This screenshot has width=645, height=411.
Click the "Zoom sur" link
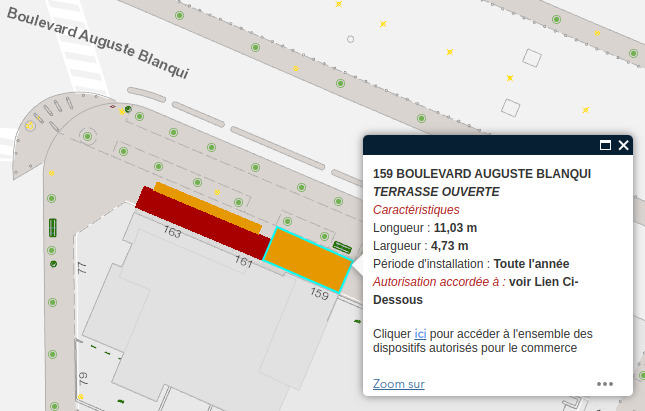(x=398, y=384)
